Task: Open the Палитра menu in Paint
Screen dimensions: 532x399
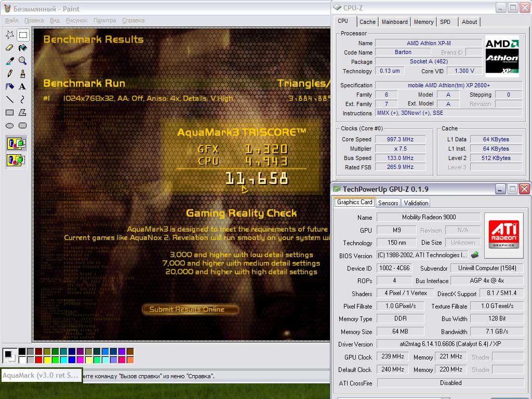Action: (x=104, y=20)
